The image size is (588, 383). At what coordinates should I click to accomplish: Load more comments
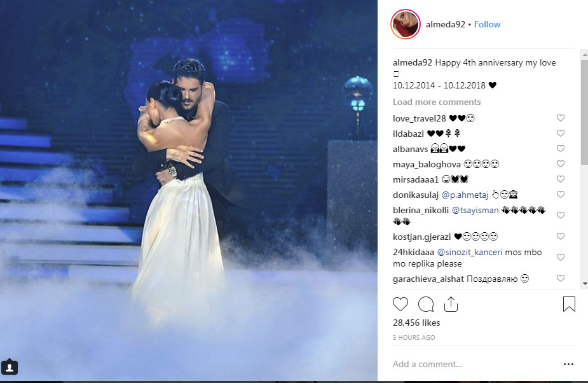point(437,102)
